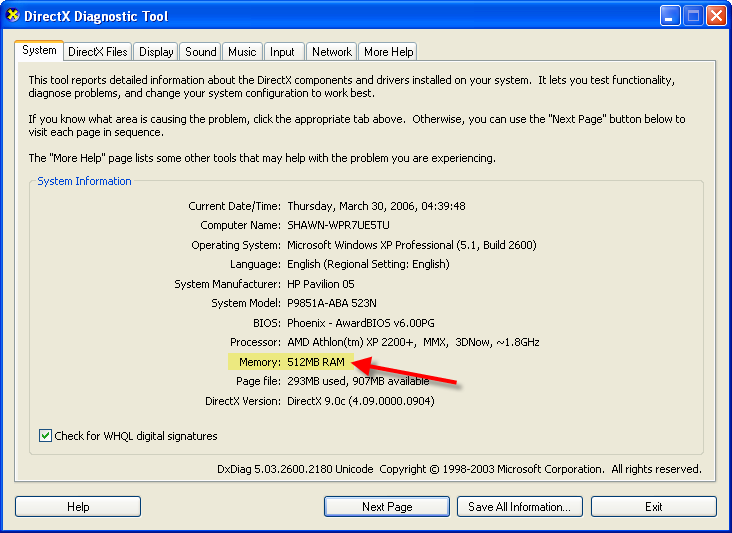Click the Current Date/Time label
This screenshot has width=732, height=533.
[x=234, y=206]
